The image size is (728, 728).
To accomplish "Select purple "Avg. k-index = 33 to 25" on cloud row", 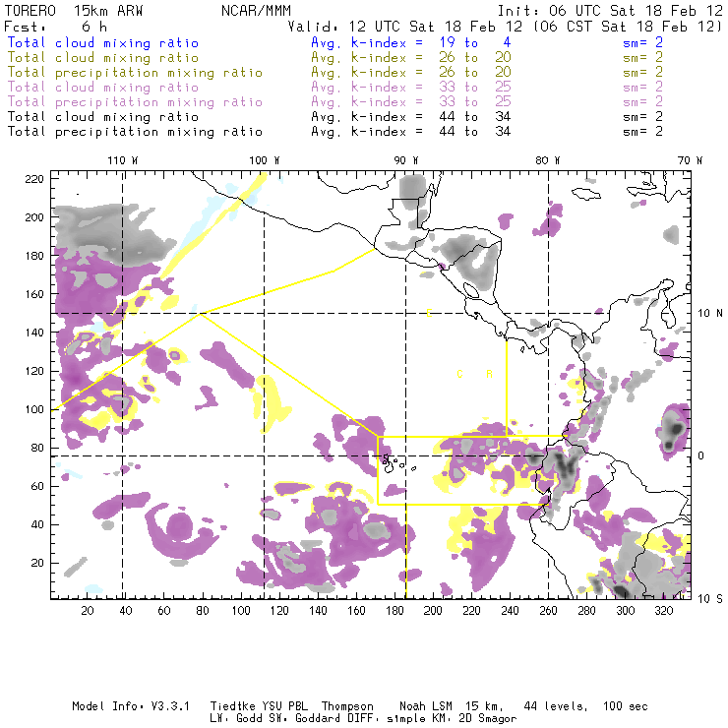I will 411,88.
